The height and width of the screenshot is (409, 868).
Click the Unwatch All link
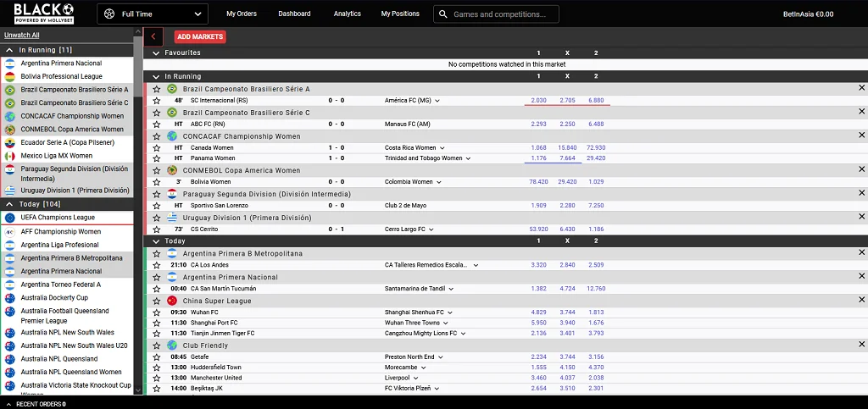tap(21, 36)
